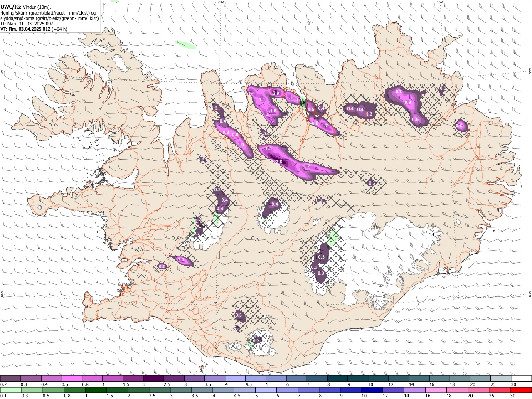Click the "2.9" precipitation value on the map

276,93
